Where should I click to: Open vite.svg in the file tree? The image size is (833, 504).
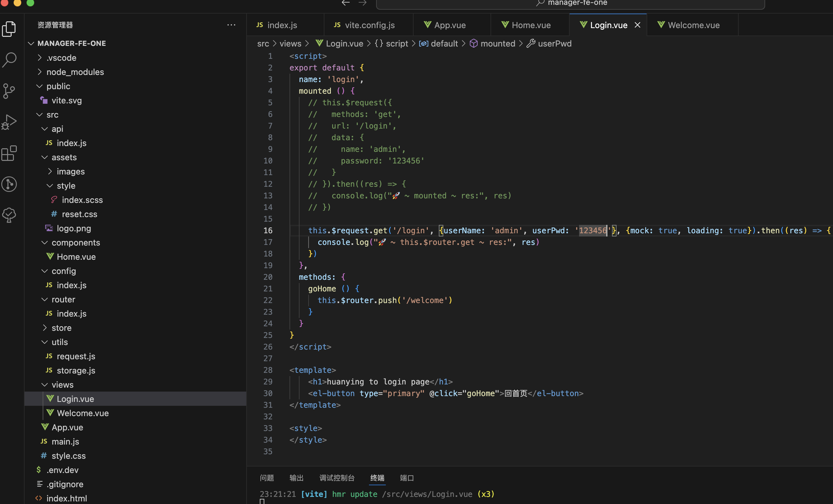[x=135, y=100]
